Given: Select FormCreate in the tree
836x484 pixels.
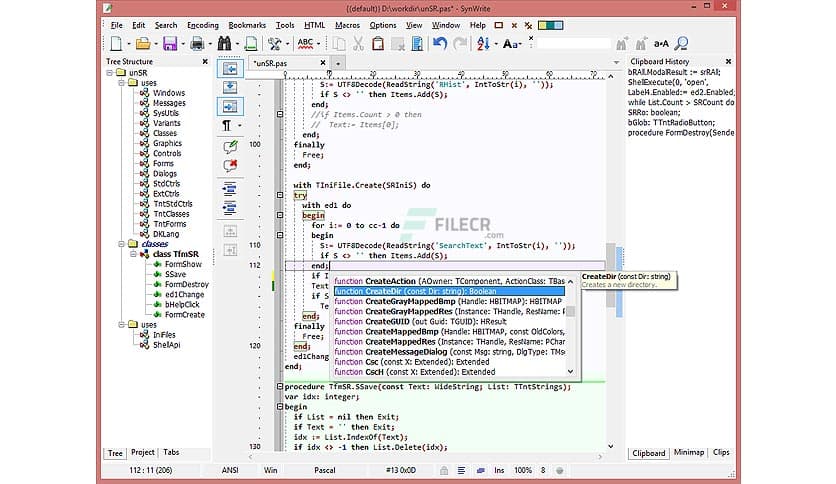Looking at the screenshot, I should coord(184,314).
